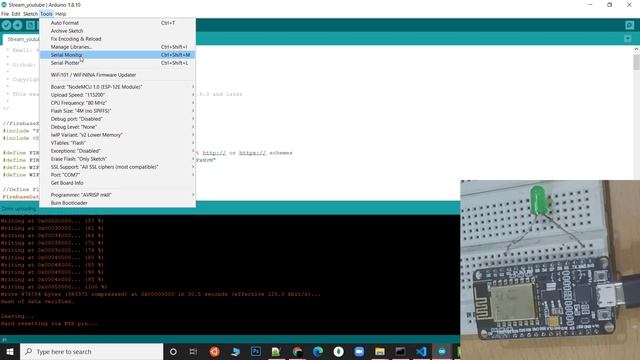Expand the Debug port Disabled submenu
Screen dimensions: 640x360
coord(118,119)
